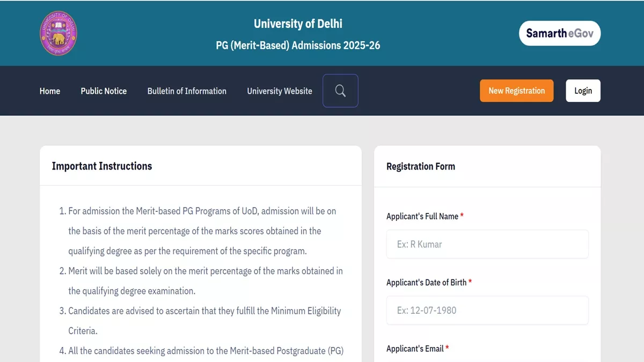Open Bulletin of Information menu item
This screenshot has width=644, height=362.
pos(187,91)
